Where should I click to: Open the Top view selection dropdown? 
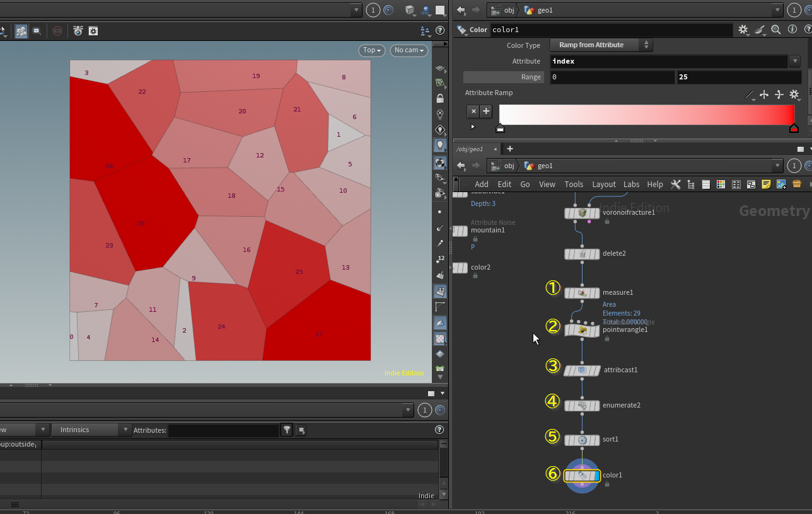click(x=372, y=50)
